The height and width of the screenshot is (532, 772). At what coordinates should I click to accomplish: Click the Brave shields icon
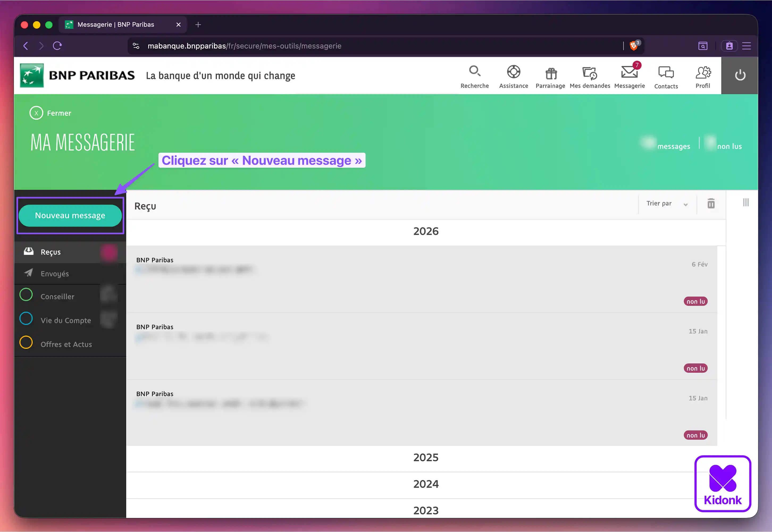pyautogui.click(x=633, y=46)
